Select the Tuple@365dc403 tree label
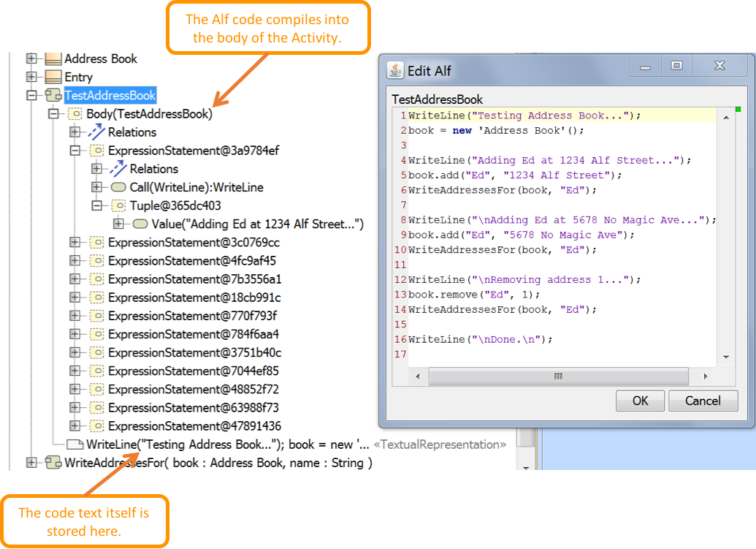This screenshot has height=549, width=756. (x=175, y=206)
